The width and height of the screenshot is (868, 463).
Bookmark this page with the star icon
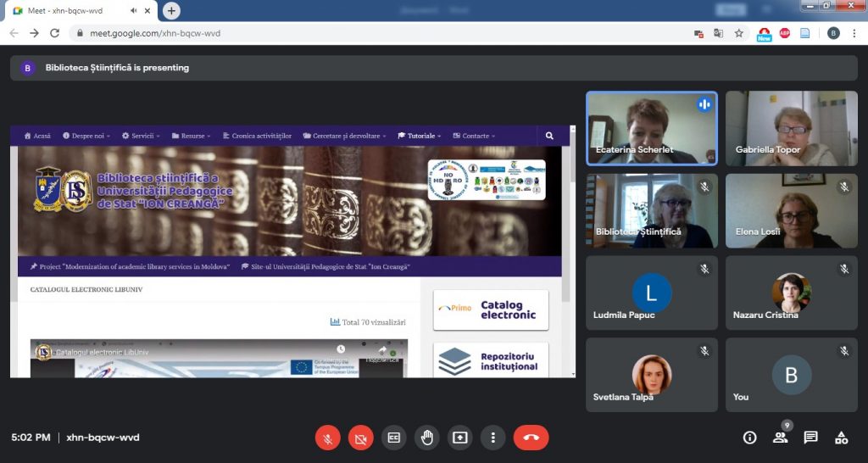[738, 33]
